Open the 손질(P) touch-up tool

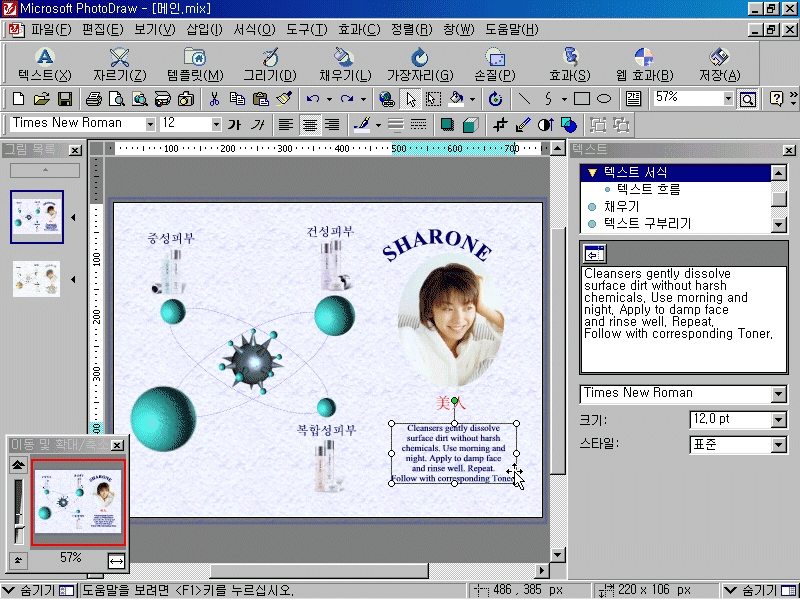[494, 65]
